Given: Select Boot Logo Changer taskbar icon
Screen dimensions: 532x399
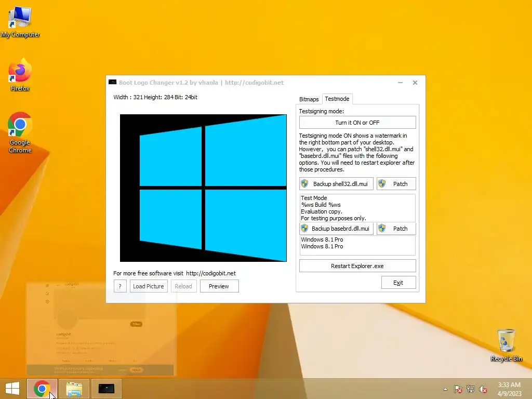Looking at the screenshot, I should pyautogui.click(x=106, y=389).
